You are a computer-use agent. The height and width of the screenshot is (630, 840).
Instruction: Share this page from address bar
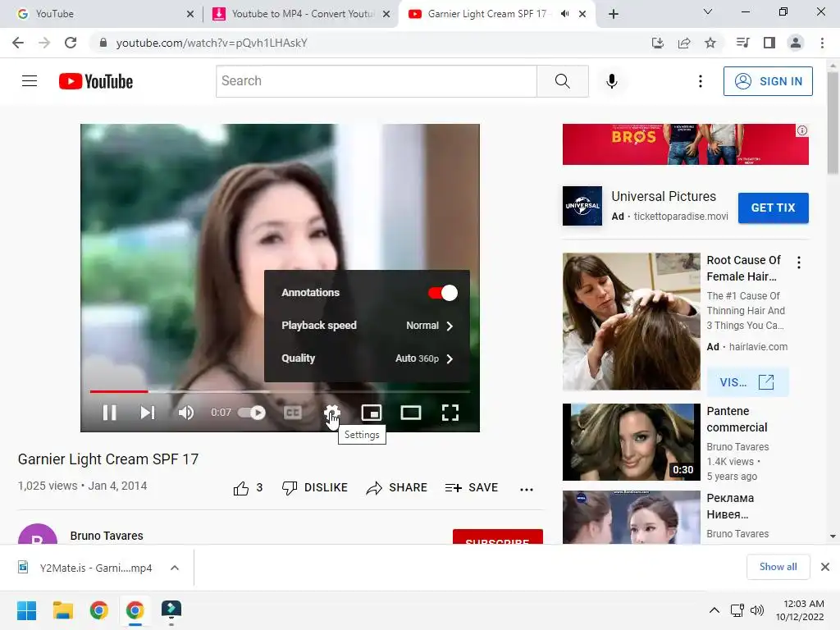coord(684,43)
